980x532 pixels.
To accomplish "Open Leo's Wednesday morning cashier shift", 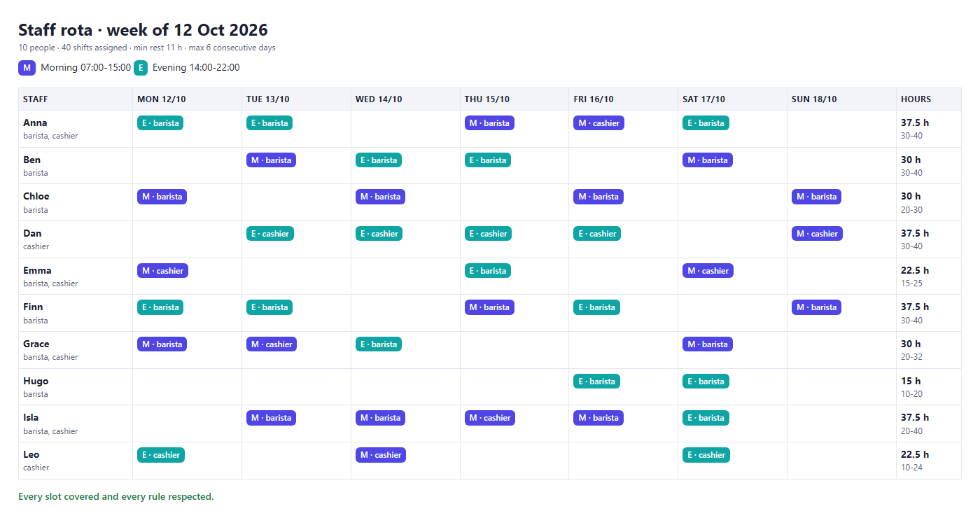I will tap(381, 455).
